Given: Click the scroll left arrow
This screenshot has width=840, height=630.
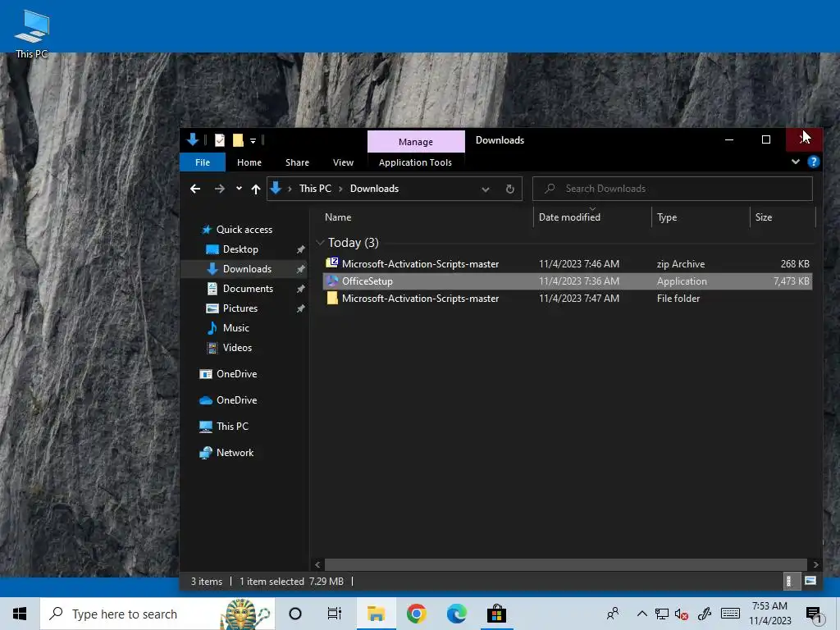Looking at the screenshot, I should (x=317, y=564).
